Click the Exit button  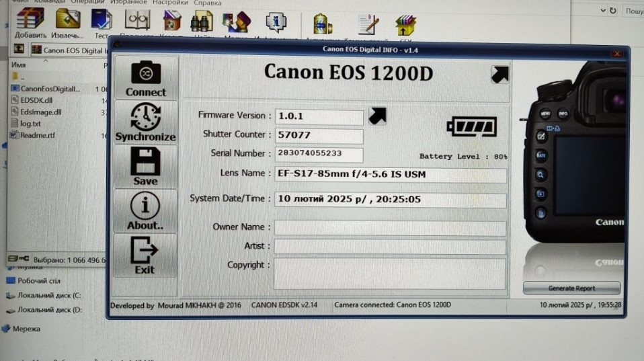pos(146,255)
